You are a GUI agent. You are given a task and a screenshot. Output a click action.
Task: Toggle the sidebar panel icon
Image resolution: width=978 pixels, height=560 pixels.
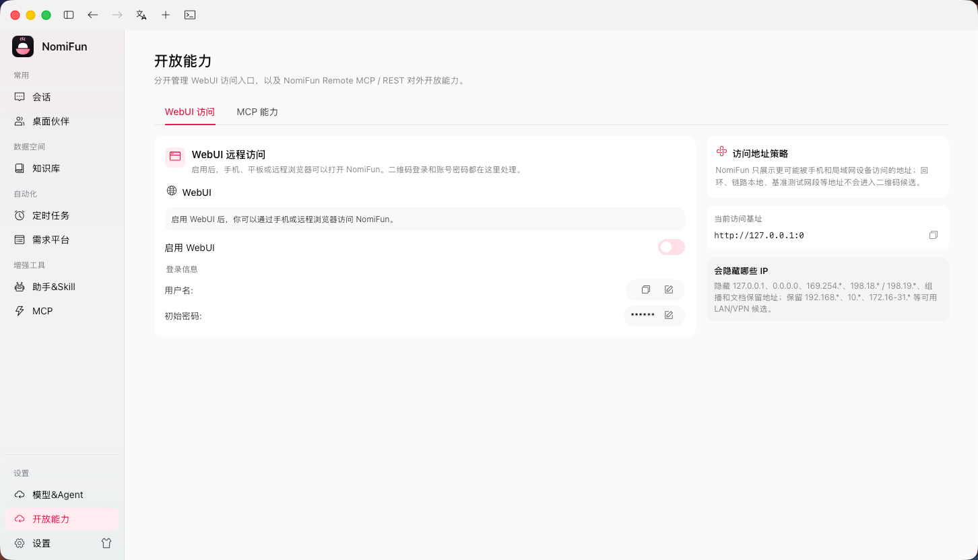click(69, 15)
